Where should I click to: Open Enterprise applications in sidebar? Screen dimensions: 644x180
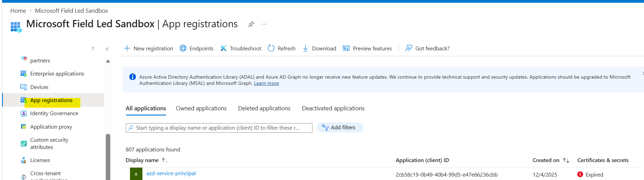(57, 74)
